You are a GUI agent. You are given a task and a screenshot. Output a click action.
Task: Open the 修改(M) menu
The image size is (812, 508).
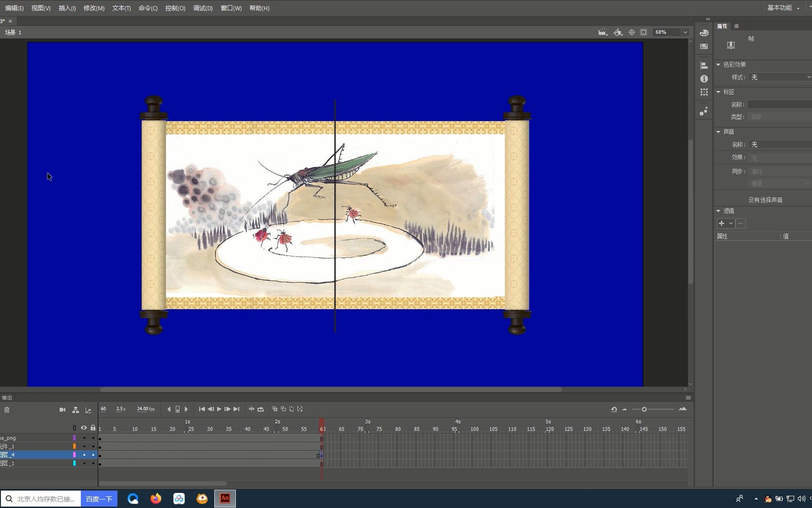(x=94, y=8)
